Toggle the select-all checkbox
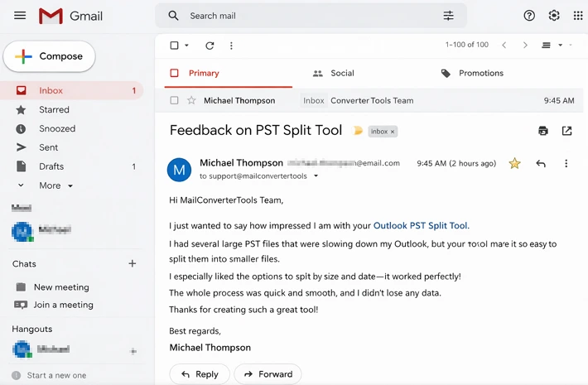 [174, 46]
